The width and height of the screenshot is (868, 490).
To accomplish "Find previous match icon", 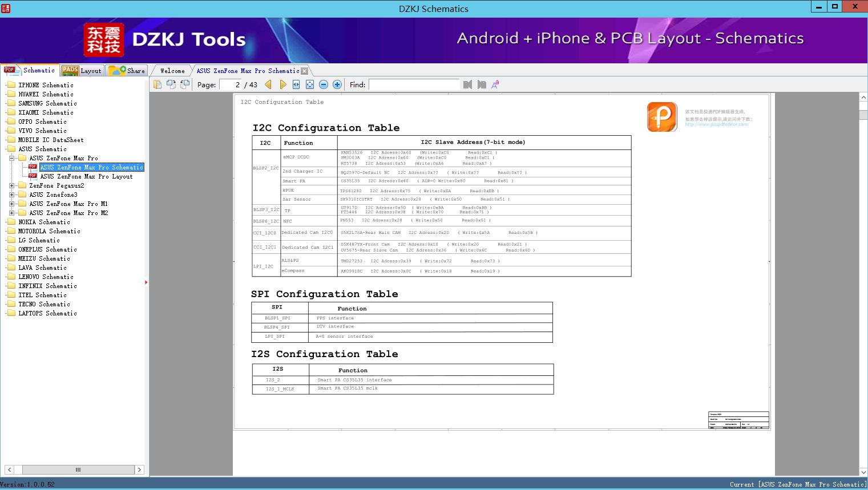I will pos(468,84).
